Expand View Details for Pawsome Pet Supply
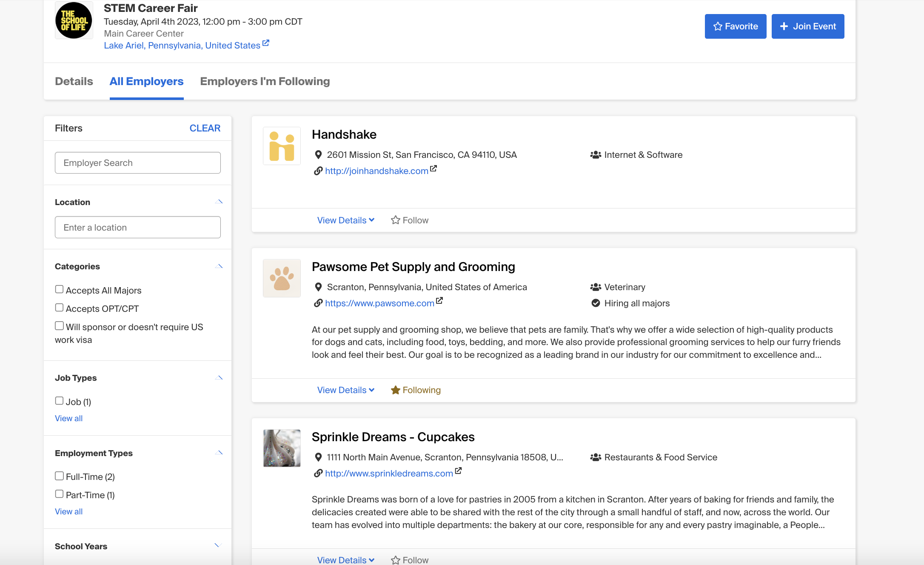The width and height of the screenshot is (924, 565). [x=346, y=390]
